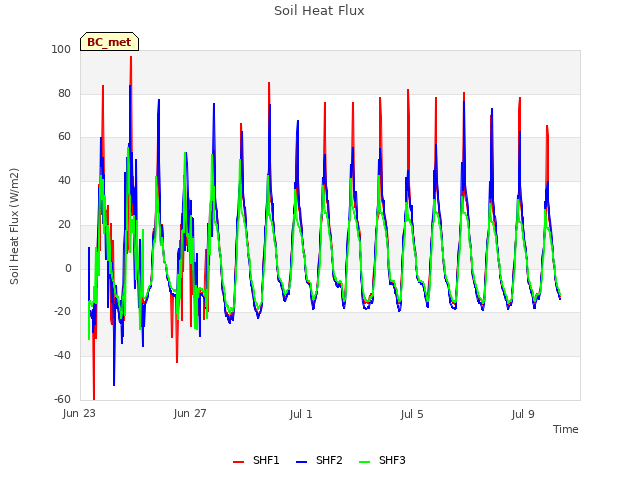640x480 pixels.
Task: Click the Jun 27 x-axis tick label
Action: (190, 413)
